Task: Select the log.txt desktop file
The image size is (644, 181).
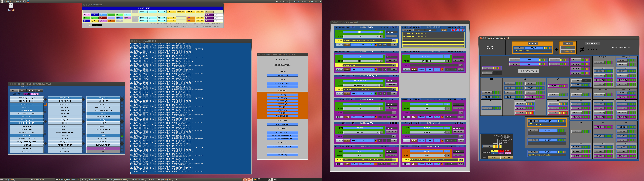Action: pos(11,7)
